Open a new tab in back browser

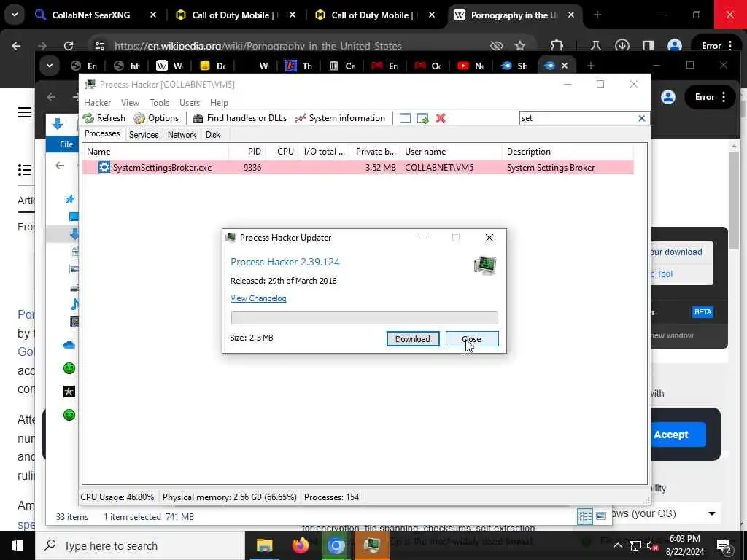pyautogui.click(x=597, y=15)
